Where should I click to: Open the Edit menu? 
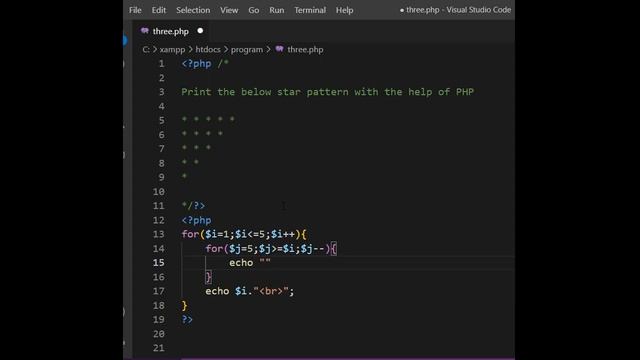159,10
